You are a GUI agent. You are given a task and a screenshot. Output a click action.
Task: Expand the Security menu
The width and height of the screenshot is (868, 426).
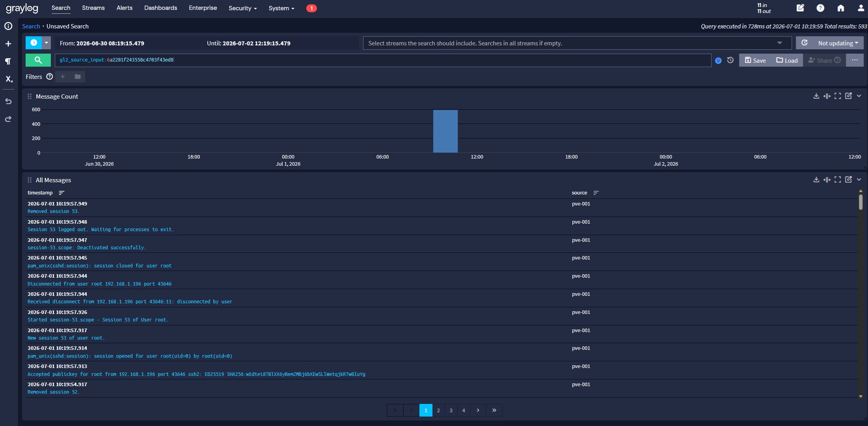[x=242, y=8]
